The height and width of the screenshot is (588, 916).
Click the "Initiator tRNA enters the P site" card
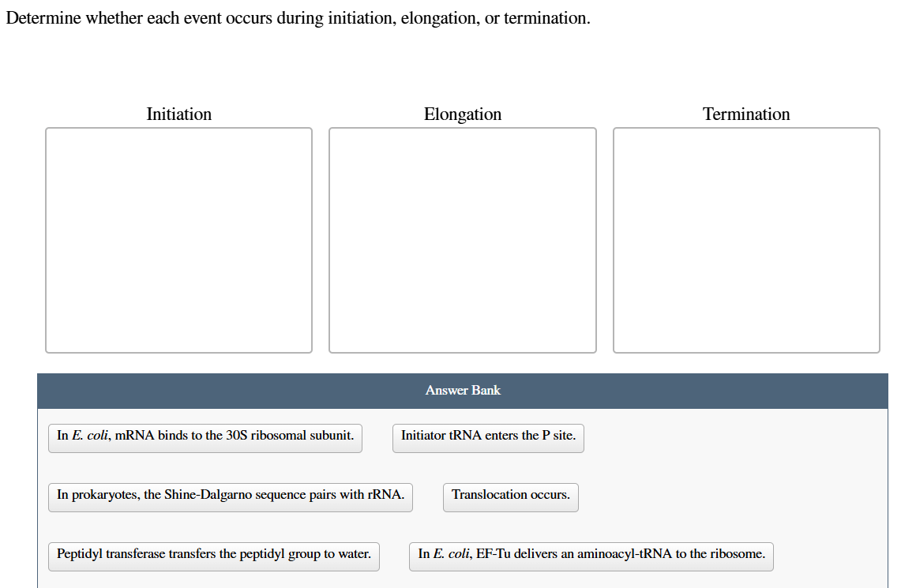(x=488, y=437)
